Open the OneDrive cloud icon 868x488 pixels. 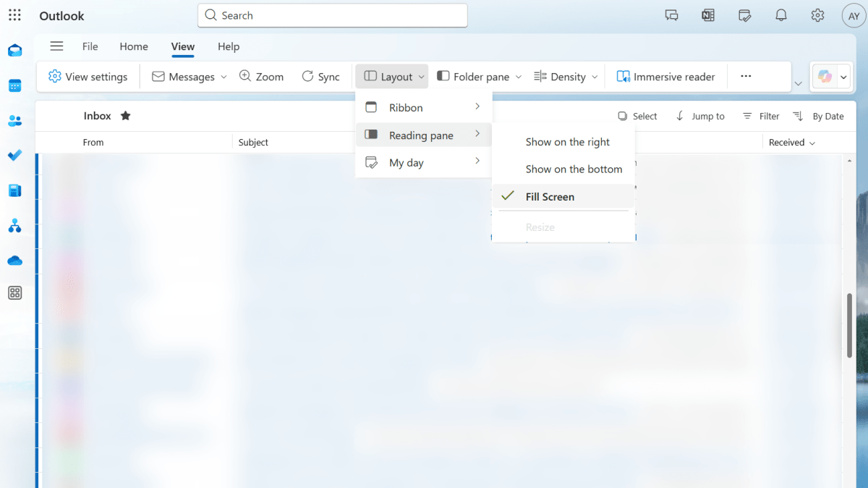pos(14,261)
